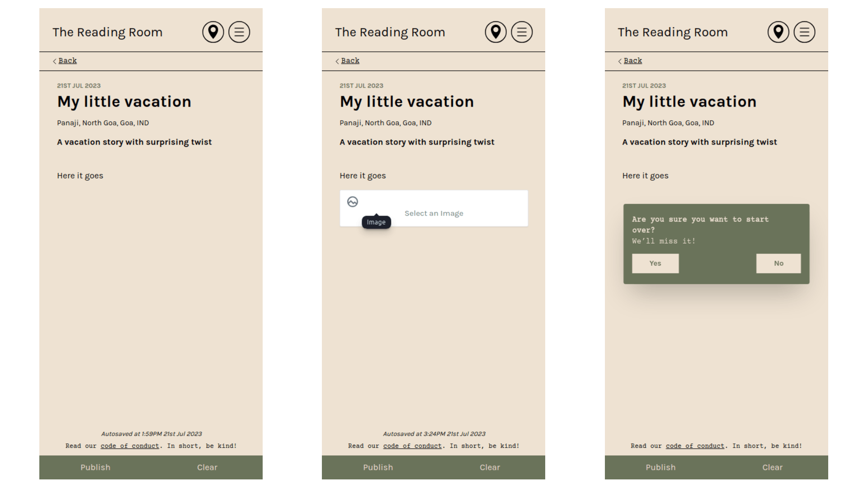Click Publish on the center screen
This screenshot has width=868, height=488.
coord(378,467)
